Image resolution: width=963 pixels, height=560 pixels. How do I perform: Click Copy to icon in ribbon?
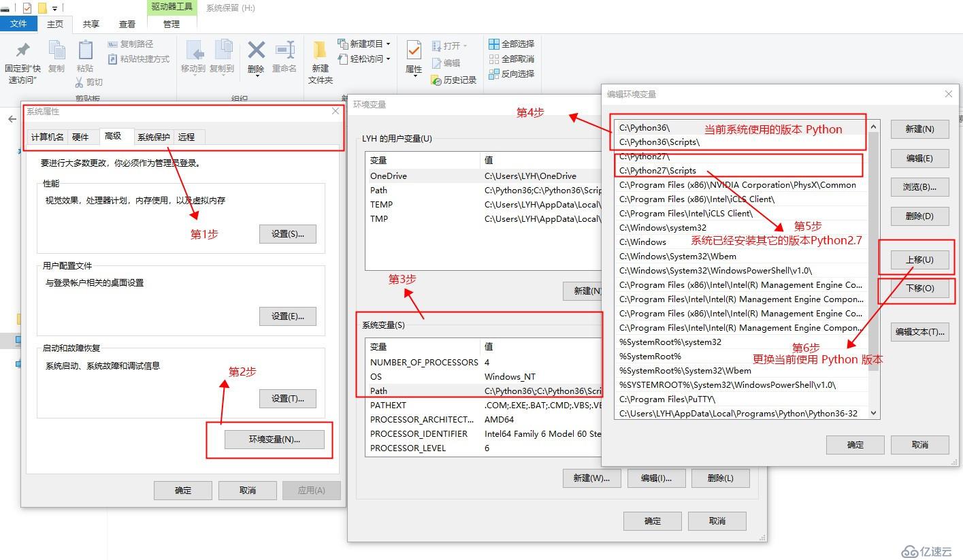pyautogui.click(x=223, y=51)
